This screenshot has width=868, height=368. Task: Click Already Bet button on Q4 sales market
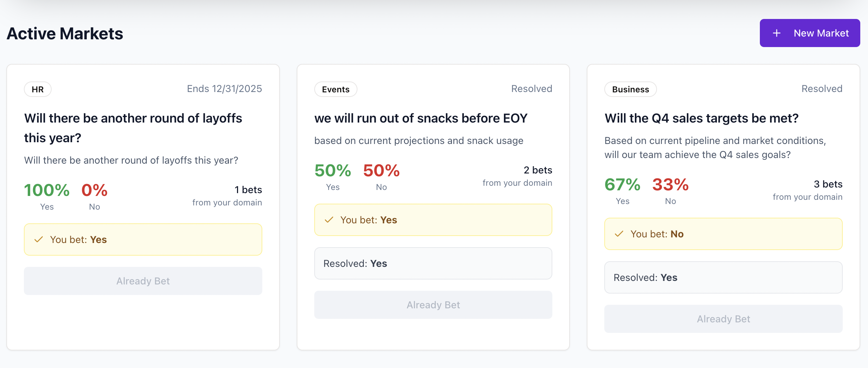coord(723,319)
